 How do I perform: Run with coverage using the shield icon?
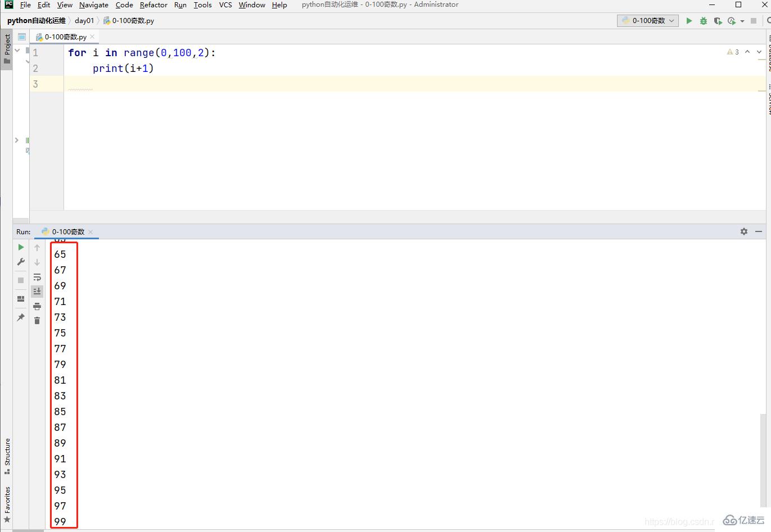tap(718, 21)
